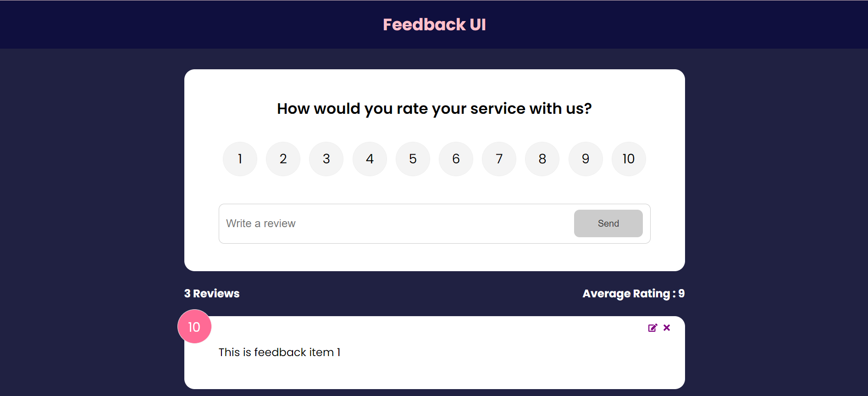
Task: Click the Average Rating : 9 text
Action: (x=633, y=293)
